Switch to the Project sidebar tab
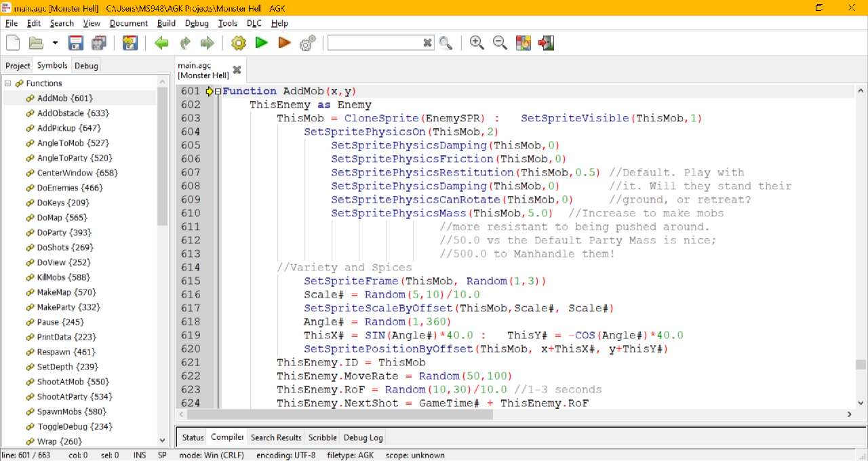868x461 pixels. pyautogui.click(x=18, y=66)
